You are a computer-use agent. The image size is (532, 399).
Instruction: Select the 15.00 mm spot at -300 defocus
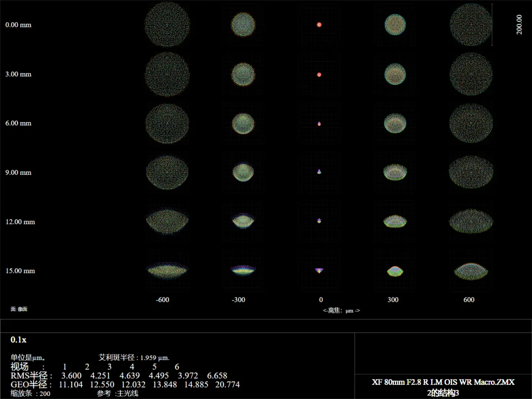(243, 270)
